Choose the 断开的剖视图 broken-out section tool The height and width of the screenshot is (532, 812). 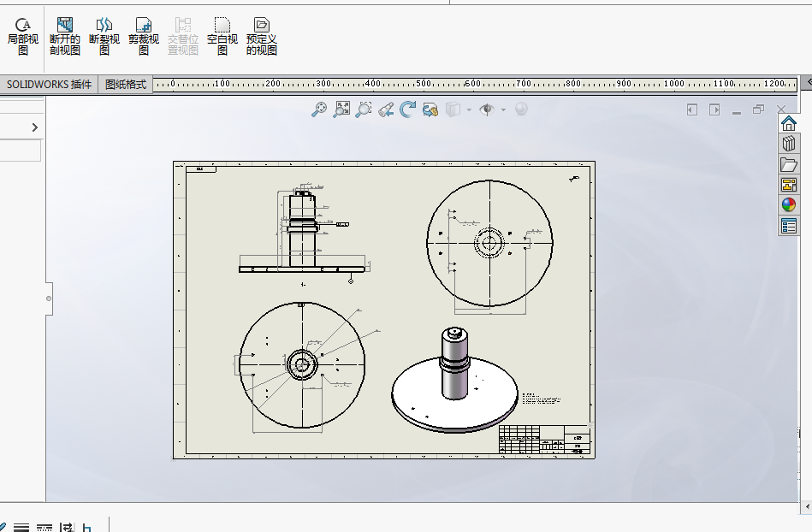pyautogui.click(x=65, y=36)
